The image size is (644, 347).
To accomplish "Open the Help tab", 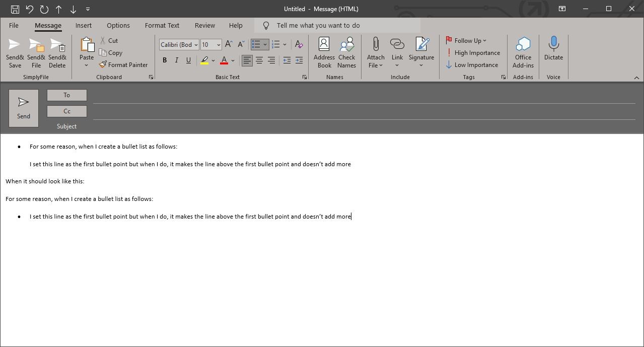I will click(x=236, y=25).
